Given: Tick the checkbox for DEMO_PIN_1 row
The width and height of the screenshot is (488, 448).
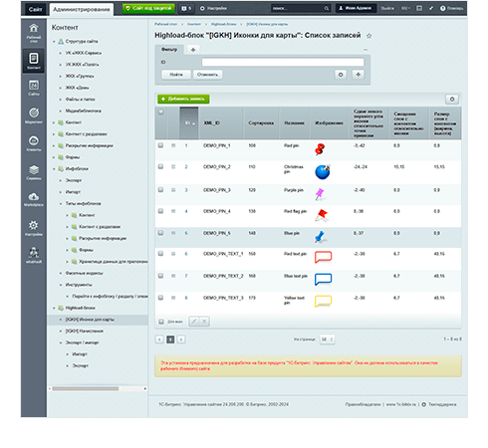Looking at the screenshot, I should point(160,145).
